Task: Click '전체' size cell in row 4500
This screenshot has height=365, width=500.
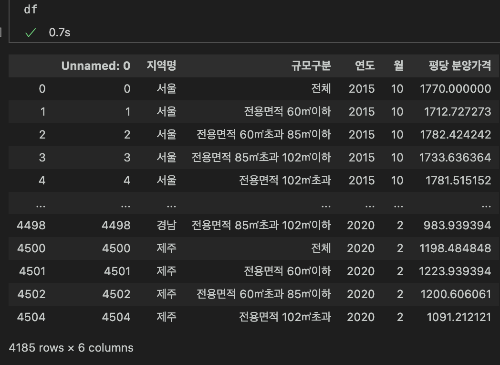Action: pos(321,248)
